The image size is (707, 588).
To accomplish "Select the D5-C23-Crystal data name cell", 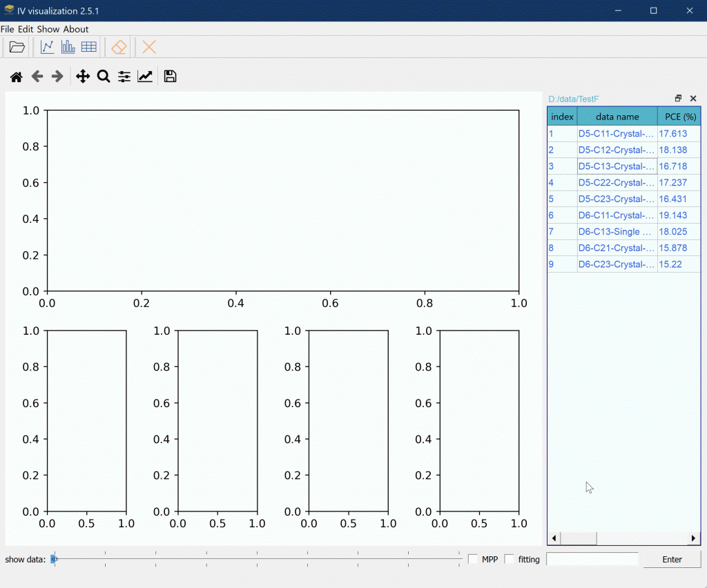I will pos(617,199).
